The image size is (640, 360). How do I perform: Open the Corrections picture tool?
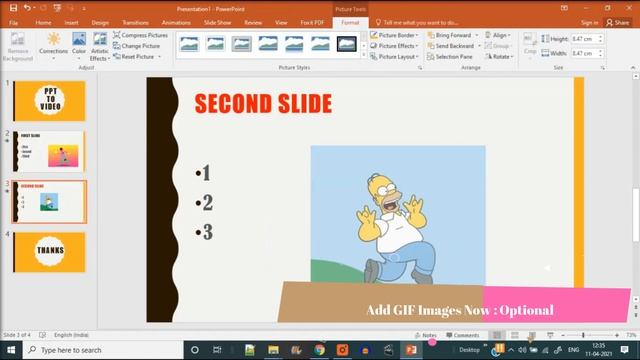point(53,47)
